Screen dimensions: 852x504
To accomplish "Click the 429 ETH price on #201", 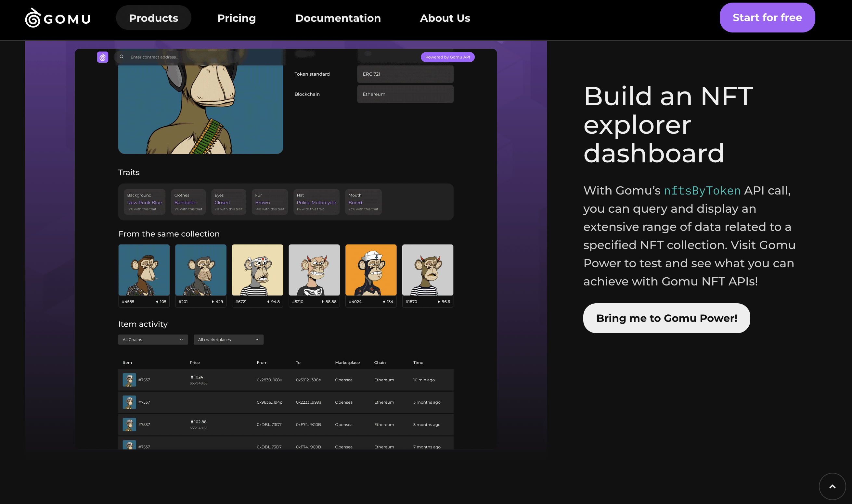I will [217, 302].
